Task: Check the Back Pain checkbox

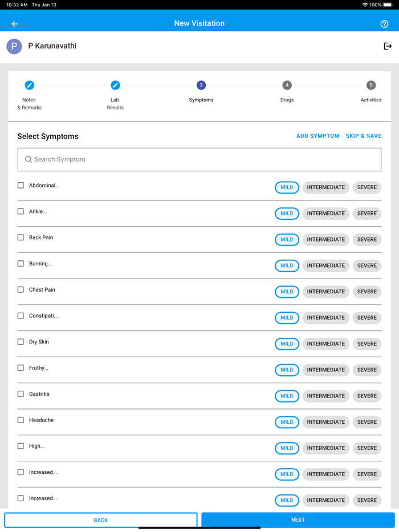Action: pos(21,238)
